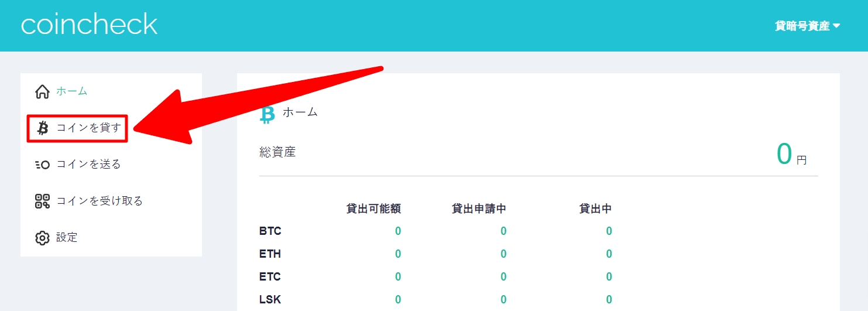Image resolution: width=868 pixels, height=311 pixels.
Task: Click the coincheck logo
Action: click(x=89, y=25)
